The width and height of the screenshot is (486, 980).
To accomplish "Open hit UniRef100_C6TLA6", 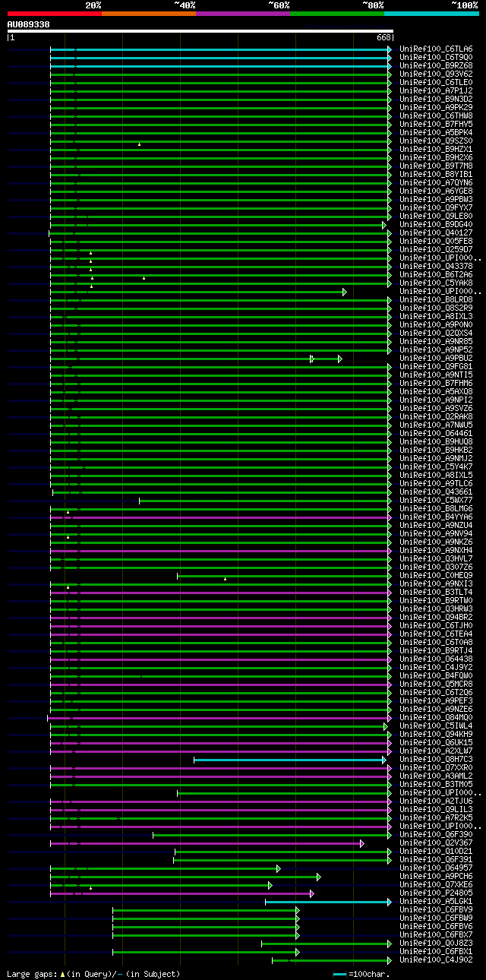I will (436, 49).
